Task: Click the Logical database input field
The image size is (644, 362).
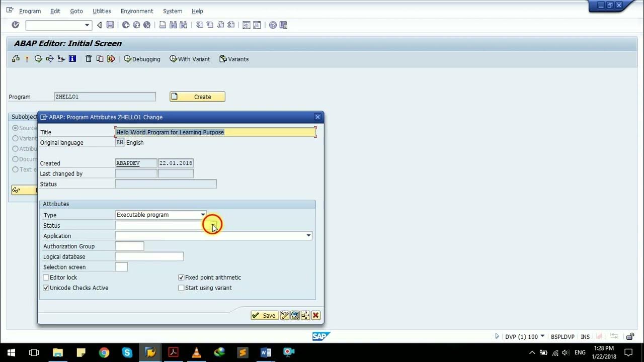Action: tap(149, 256)
